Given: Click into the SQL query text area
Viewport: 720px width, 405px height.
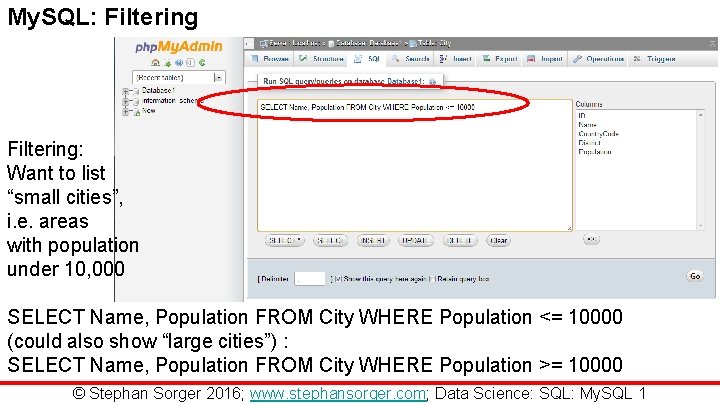Looking at the screenshot, I should pos(415,165).
